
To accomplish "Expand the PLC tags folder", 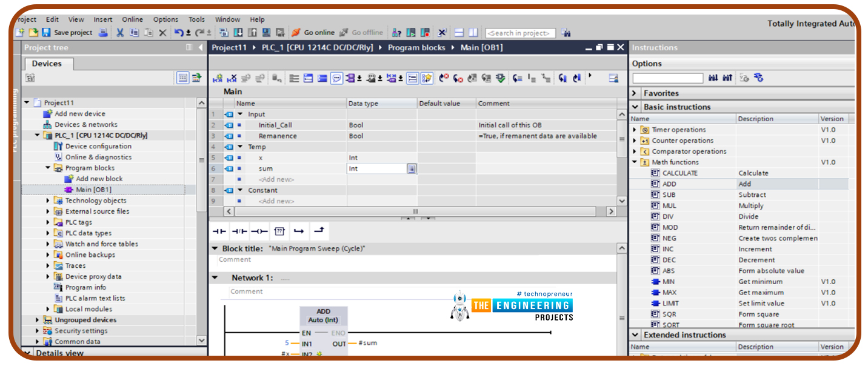I will click(48, 222).
